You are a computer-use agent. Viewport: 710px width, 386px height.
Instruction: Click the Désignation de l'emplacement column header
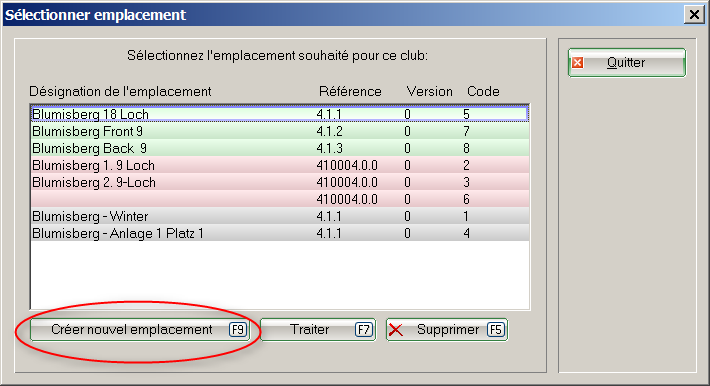click(x=120, y=92)
